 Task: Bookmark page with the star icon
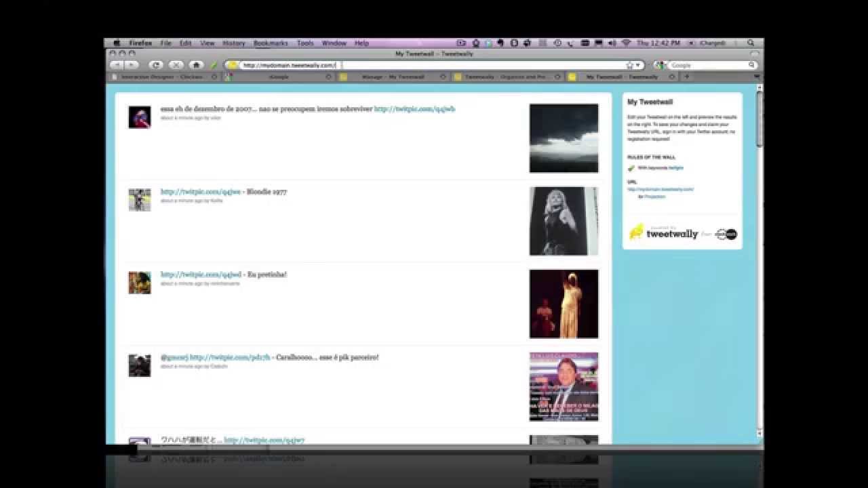[x=630, y=65]
